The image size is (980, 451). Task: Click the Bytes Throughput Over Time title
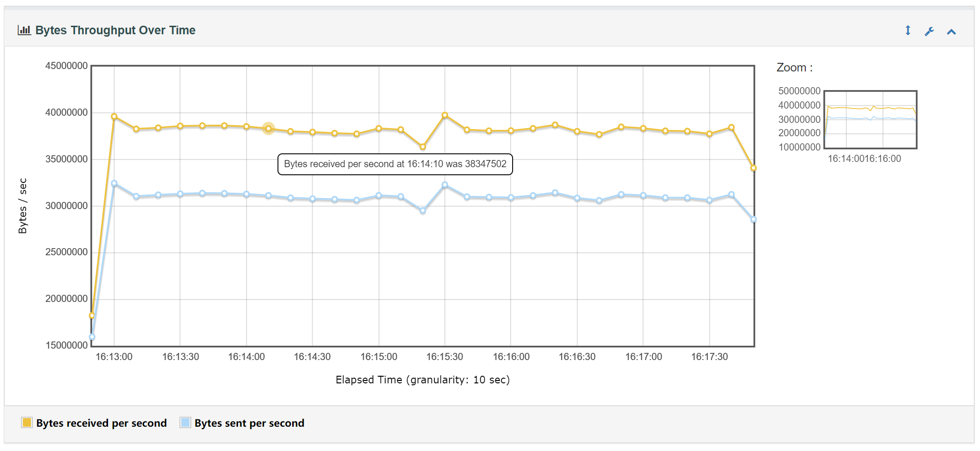pos(115,30)
